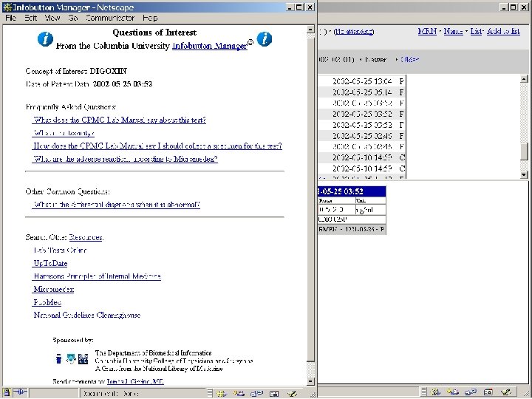Click the Newer results label

point(375,59)
